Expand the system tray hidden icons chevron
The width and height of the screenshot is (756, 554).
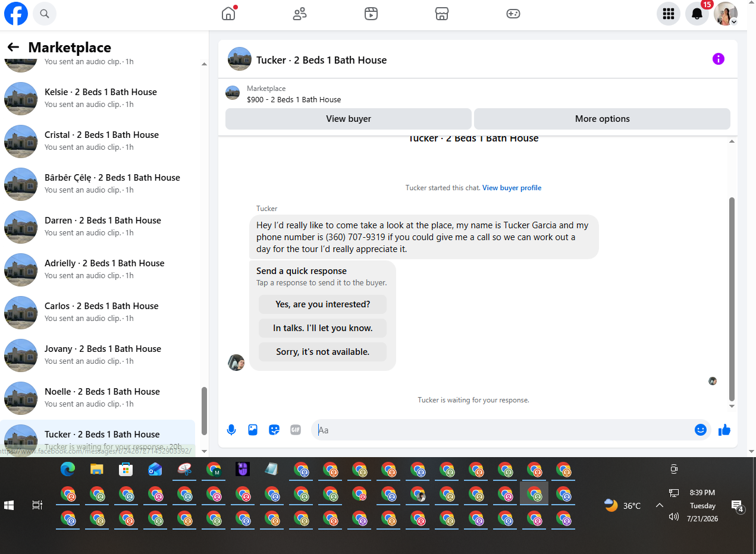[659, 505]
